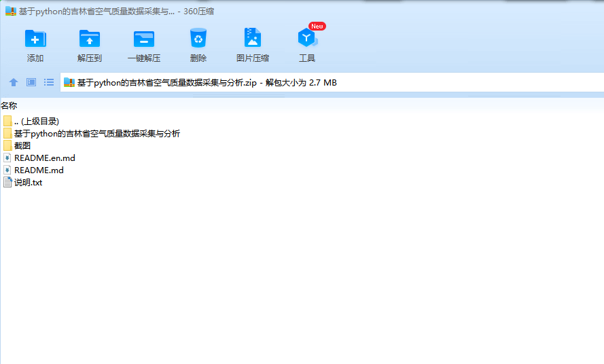The width and height of the screenshot is (604, 364).
Task: Select the 说明.txt file
Action: pos(22,182)
